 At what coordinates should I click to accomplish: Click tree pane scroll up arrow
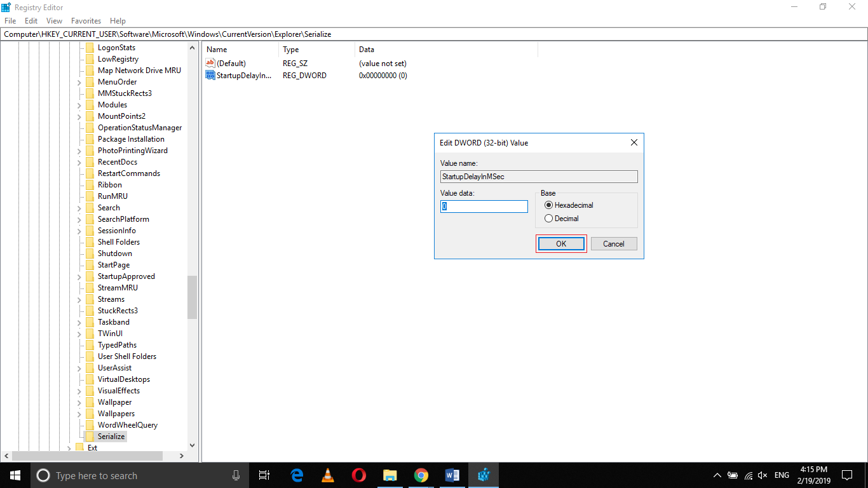click(x=193, y=48)
